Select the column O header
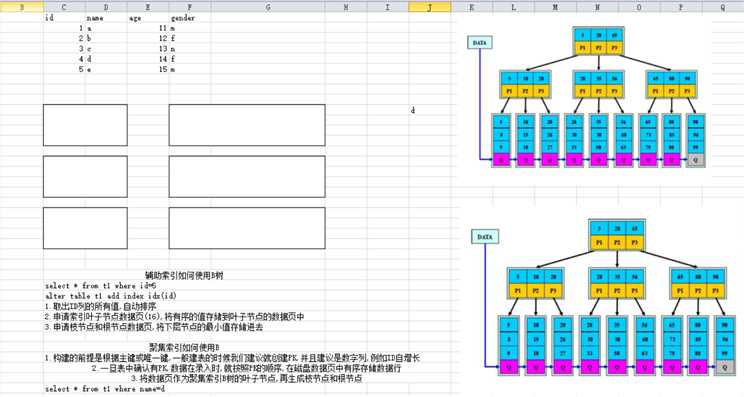The width and height of the screenshot is (744, 397). tap(639, 7)
